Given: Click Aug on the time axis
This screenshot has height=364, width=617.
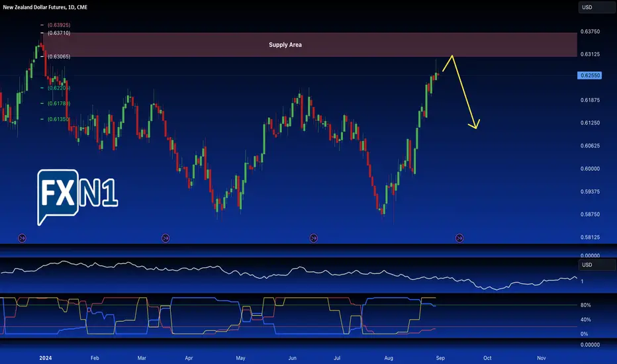Looking at the screenshot, I should [389, 358].
